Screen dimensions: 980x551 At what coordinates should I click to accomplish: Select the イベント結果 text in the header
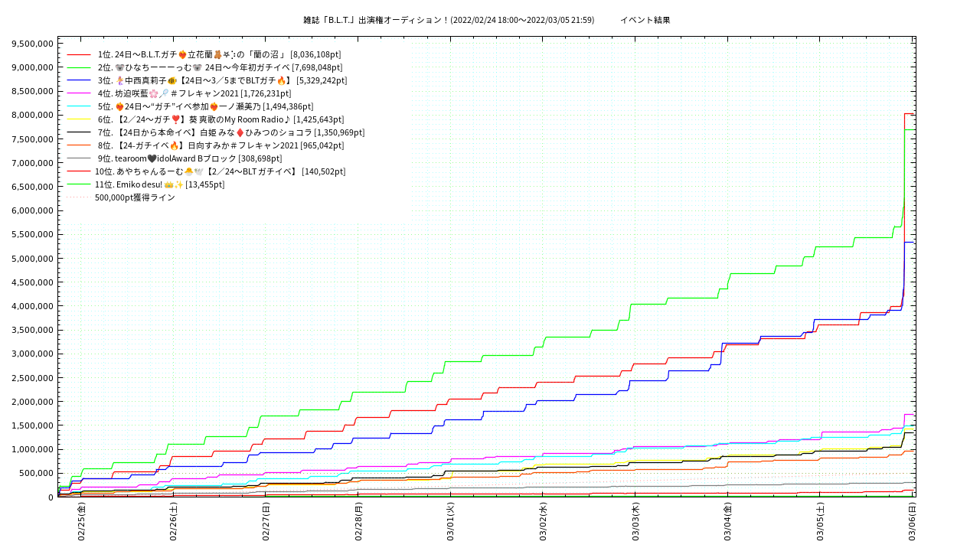pyautogui.click(x=645, y=20)
